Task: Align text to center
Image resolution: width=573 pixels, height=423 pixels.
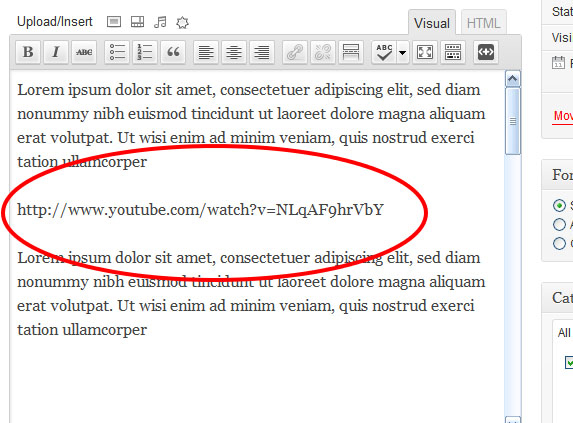Action: tap(234, 52)
